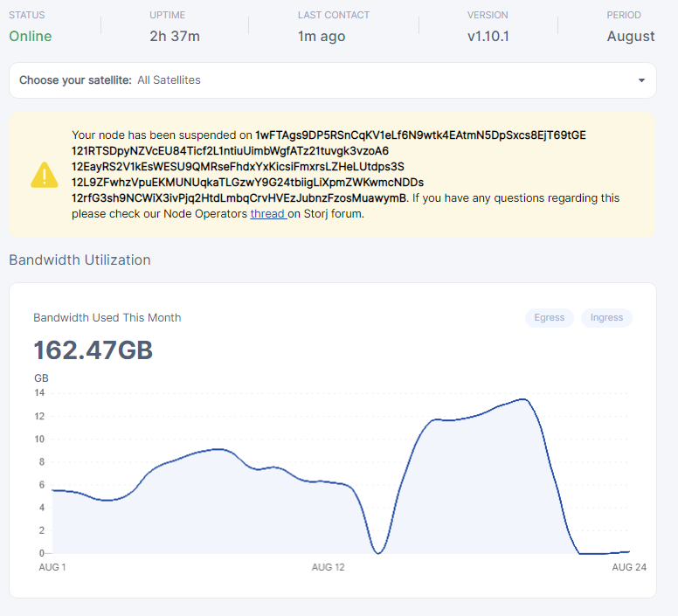Click the AUG 12 axis label
The width and height of the screenshot is (678, 616).
click(x=328, y=568)
